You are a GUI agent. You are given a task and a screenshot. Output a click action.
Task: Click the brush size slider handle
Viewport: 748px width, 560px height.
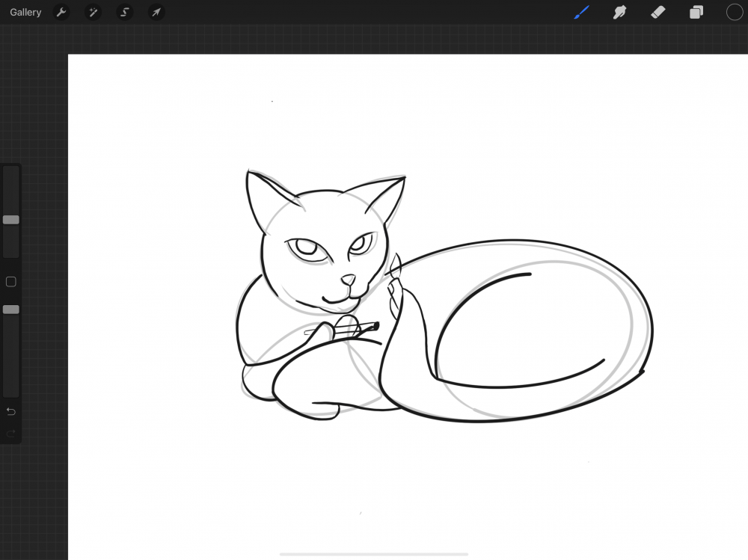pos(11,220)
